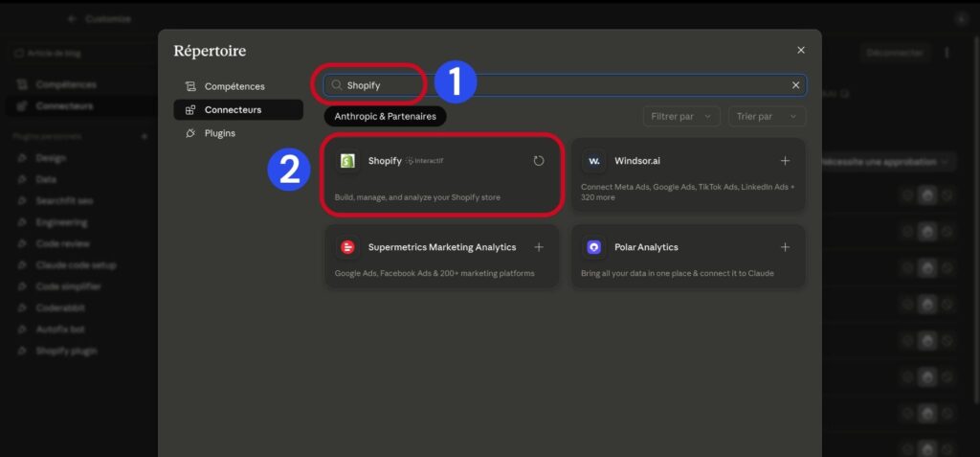This screenshot has width=980, height=457.
Task: Add Supermetrics Marketing Analytics with plus
Action: [539, 247]
